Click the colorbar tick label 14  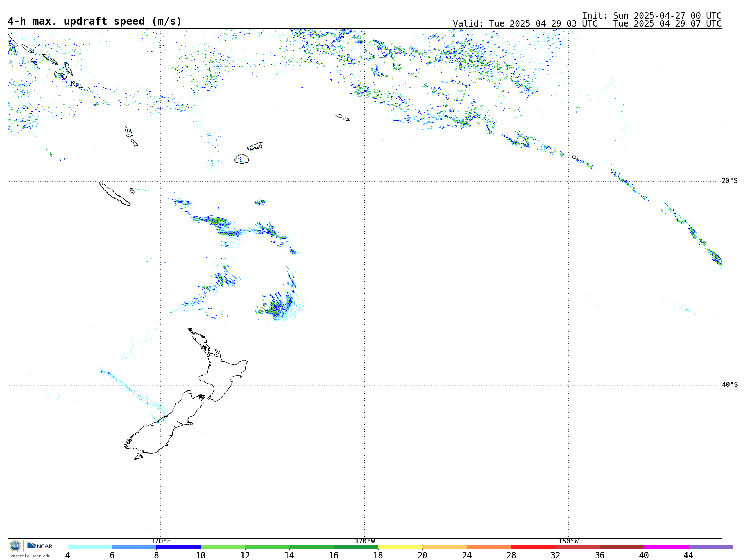click(289, 556)
